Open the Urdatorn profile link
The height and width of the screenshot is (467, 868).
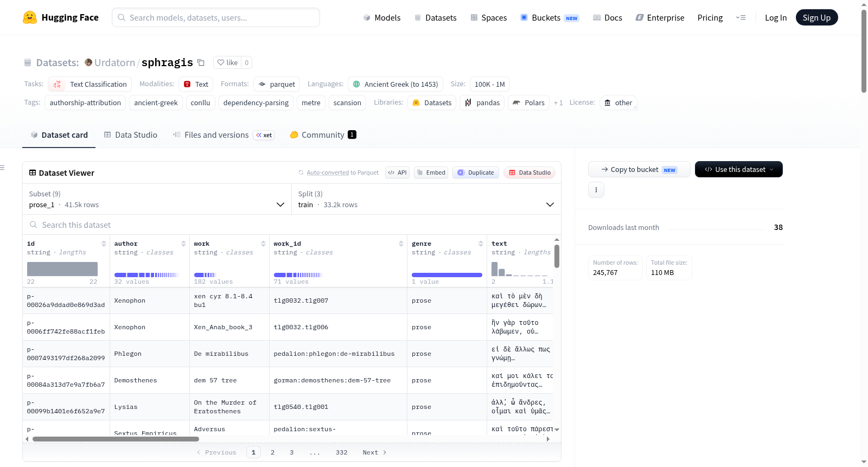(x=115, y=62)
